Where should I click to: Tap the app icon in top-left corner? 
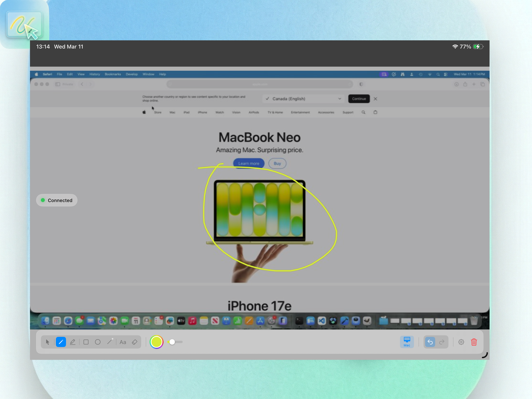[x=24, y=25]
